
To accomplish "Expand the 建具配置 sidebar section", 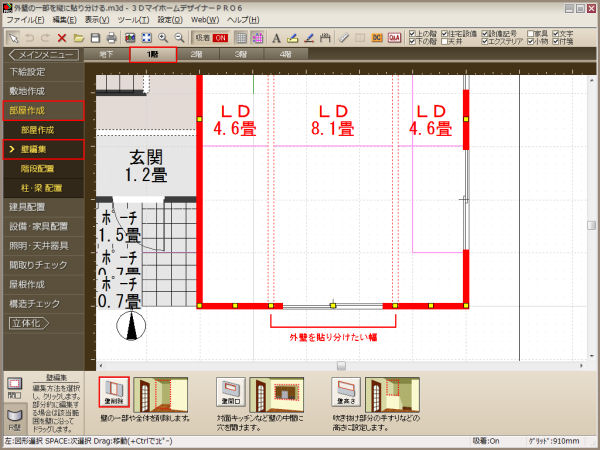I will [40, 206].
